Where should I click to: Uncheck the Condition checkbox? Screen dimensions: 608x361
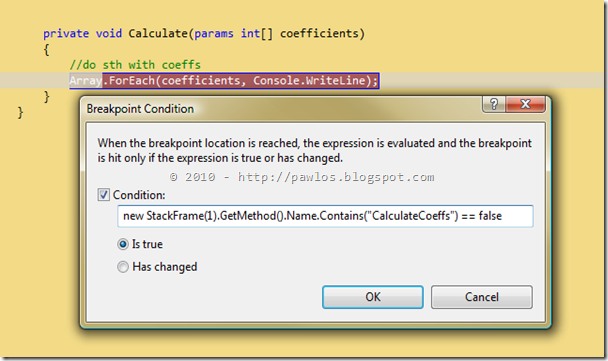tap(103, 195)
